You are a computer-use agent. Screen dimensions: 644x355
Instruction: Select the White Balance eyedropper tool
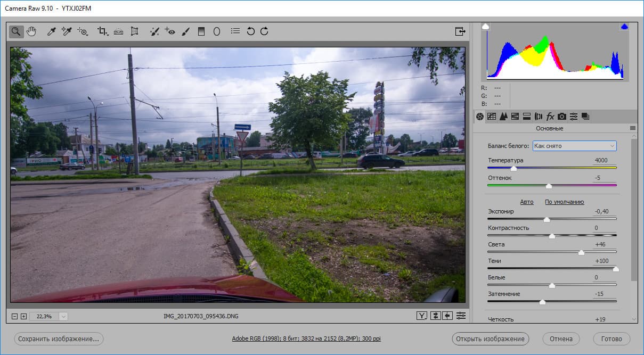tap(52, 31)
